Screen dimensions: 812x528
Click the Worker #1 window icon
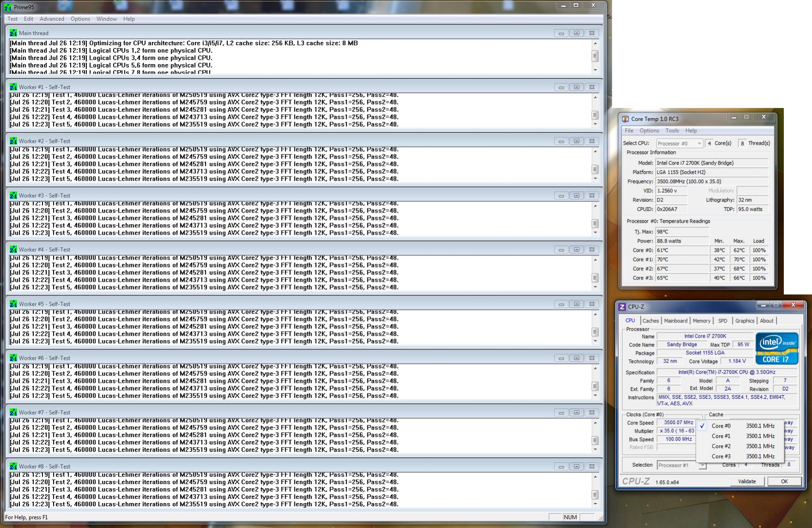click(13, 87)
